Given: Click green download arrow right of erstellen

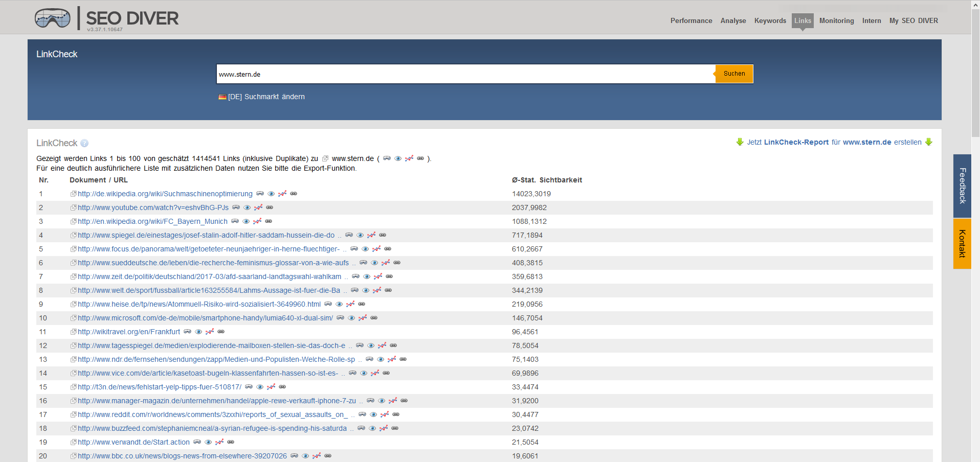Looking at the screenshot, I should [929, 142].
